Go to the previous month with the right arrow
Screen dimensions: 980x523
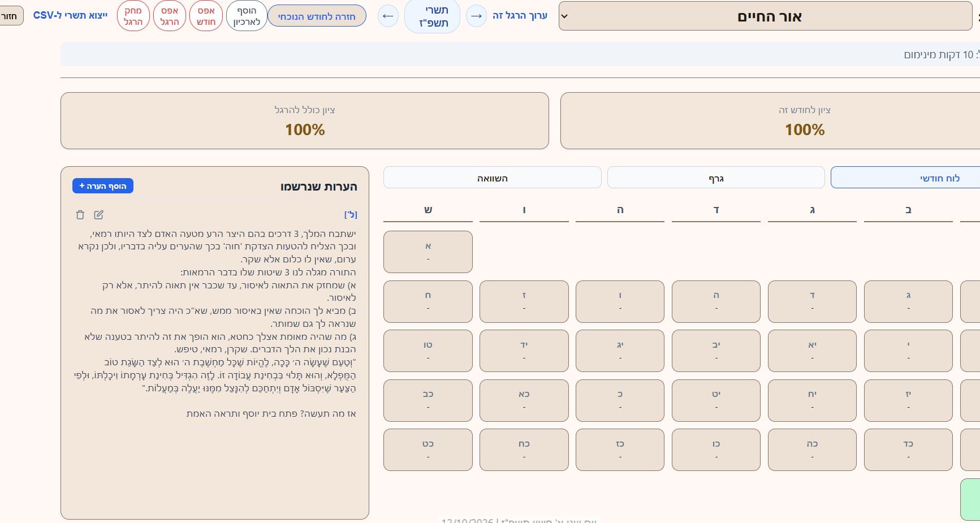click(x=476, y=16)
